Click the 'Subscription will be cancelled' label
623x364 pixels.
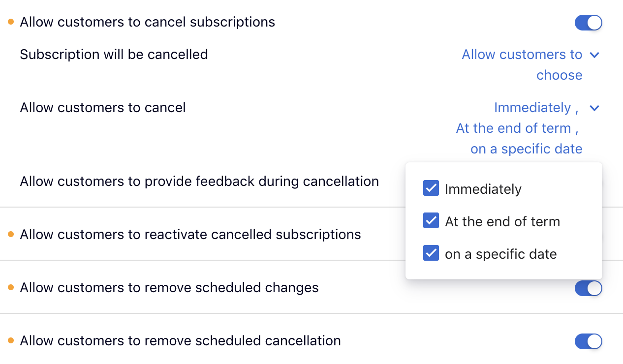[114, 54]
